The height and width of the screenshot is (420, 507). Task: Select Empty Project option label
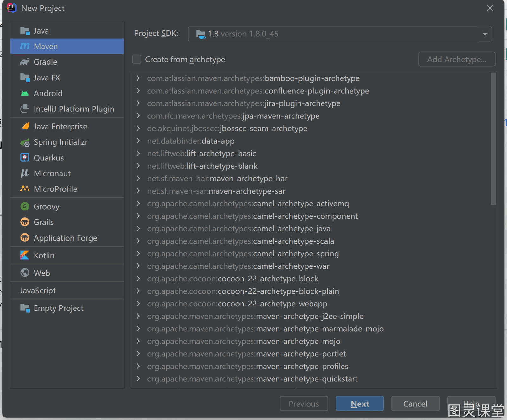(59, 308)
